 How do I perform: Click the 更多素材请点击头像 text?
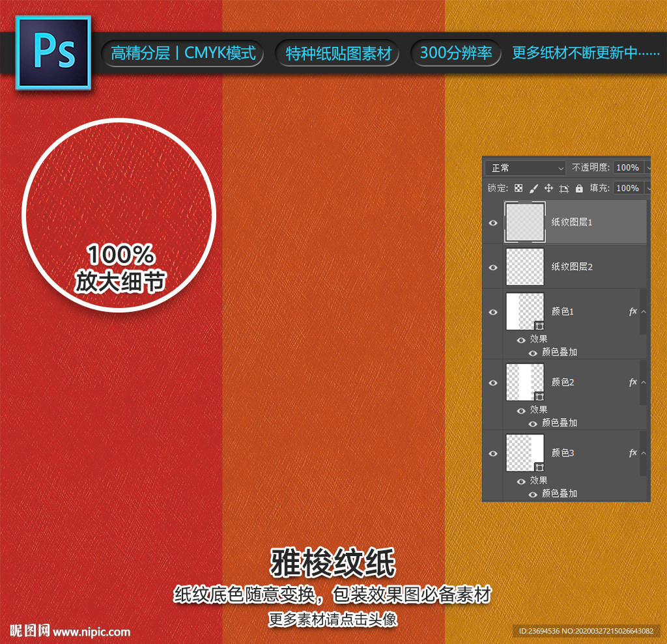coord(333,619)
